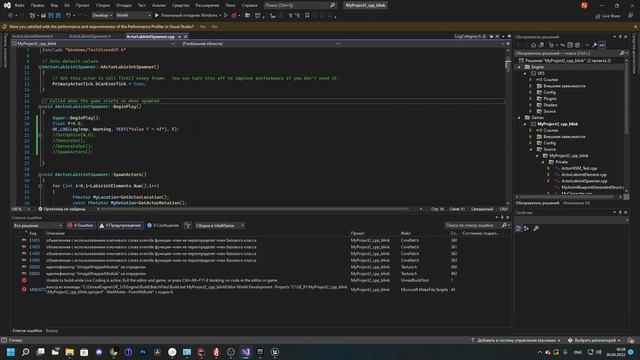
Task: Click the Undo arrow icon
Action: coord(69,16)
